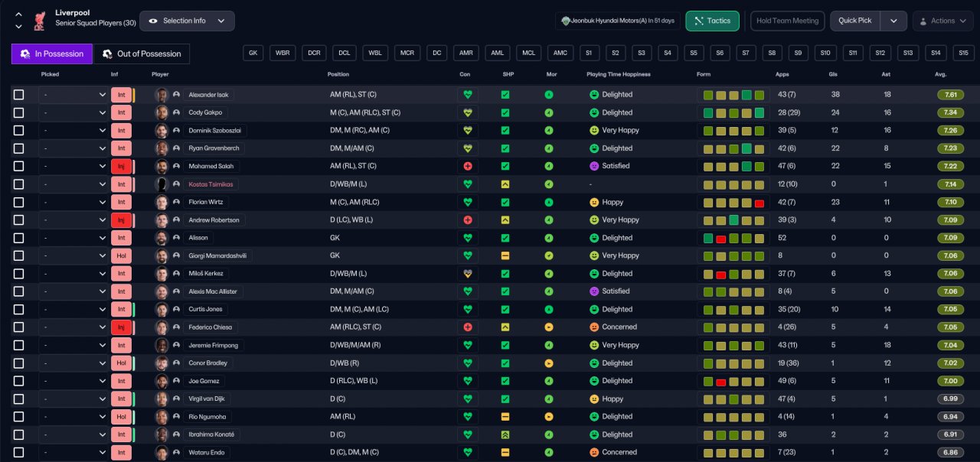Expand the Quick Pick arrow menu
The height and width of the screenshot is (462, 980).
(x=893, y=21)
